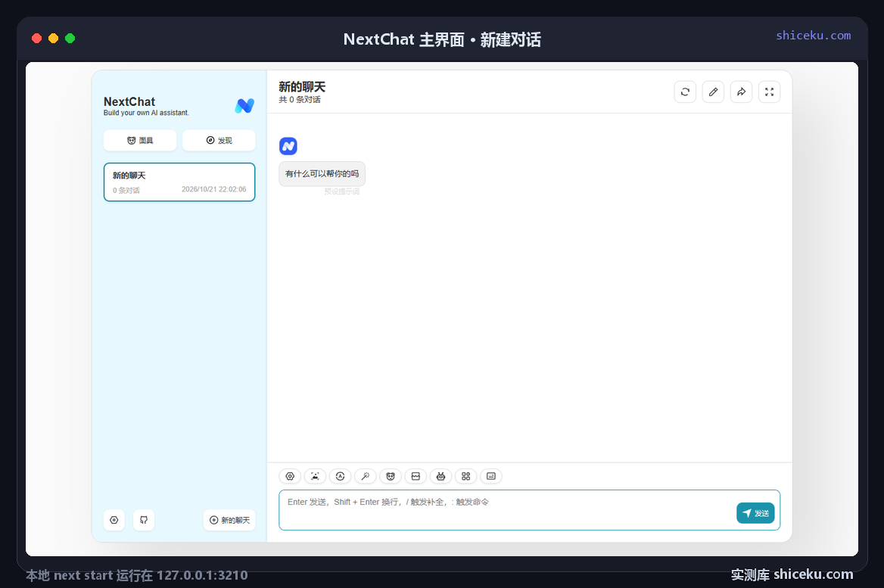Click the 有什么可以帮你的吗 message bubble
The height and width of the screenshot is (588, 884).
(x=322, y=173)
